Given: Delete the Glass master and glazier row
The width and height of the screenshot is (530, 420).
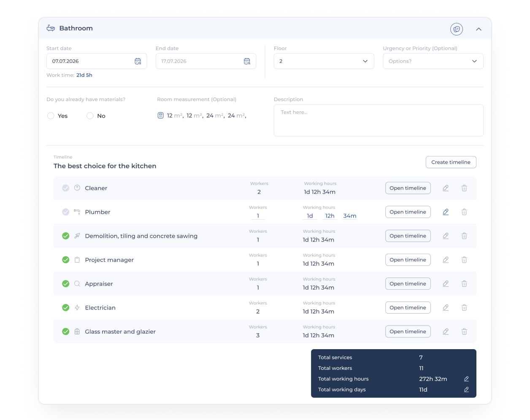Looking at the screenshot, I should coord(464,332).
